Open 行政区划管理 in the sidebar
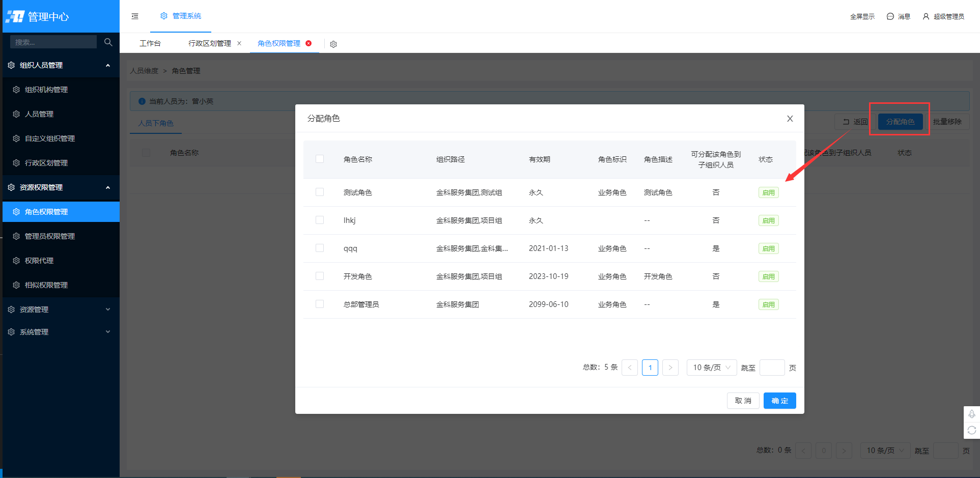The height and width of the screenshot is (478, 980). 61,163
